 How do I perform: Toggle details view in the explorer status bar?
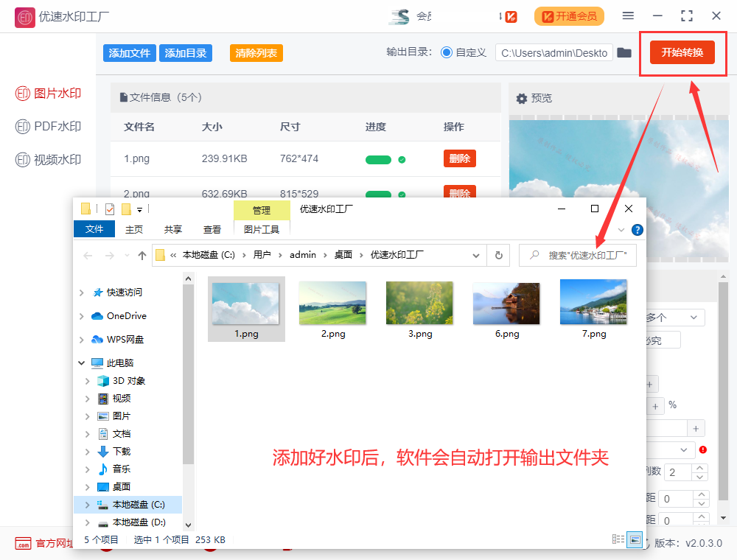[618, 539]
